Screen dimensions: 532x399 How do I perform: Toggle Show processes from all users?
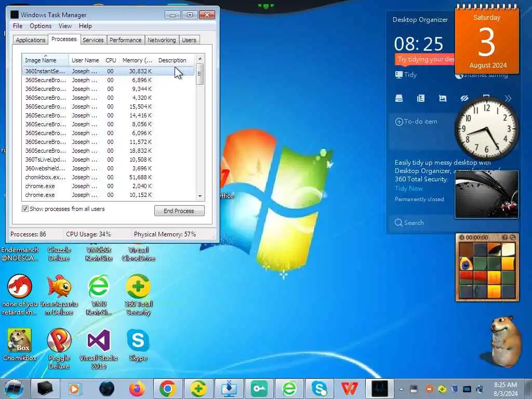pyautogui.click(x=25, y=209)
